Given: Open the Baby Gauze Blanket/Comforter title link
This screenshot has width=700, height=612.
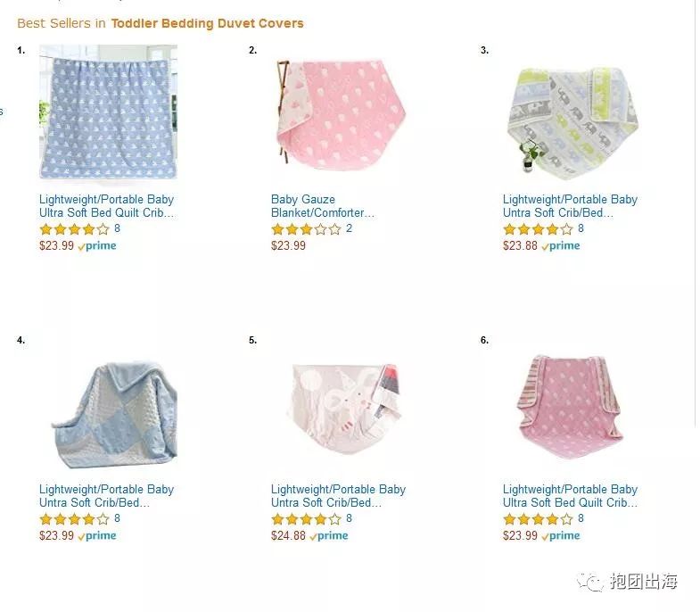Looking at the screenshot, I should tap(322, 206).
